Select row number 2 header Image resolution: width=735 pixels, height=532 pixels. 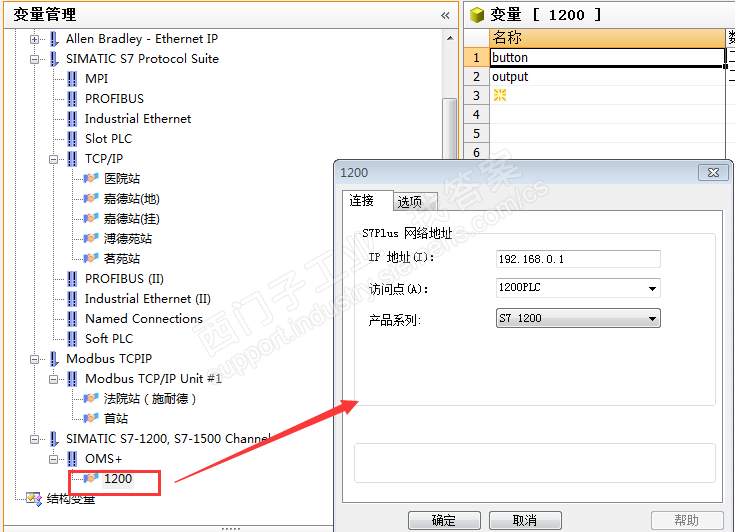pos(476,76)
